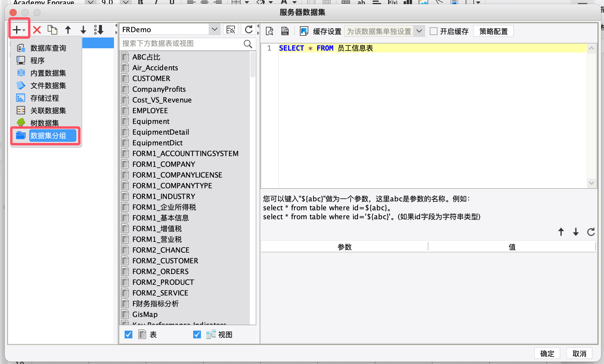Click the red delete dataset icon
This screenshot has width=604, height=364.
click(37, 30)
